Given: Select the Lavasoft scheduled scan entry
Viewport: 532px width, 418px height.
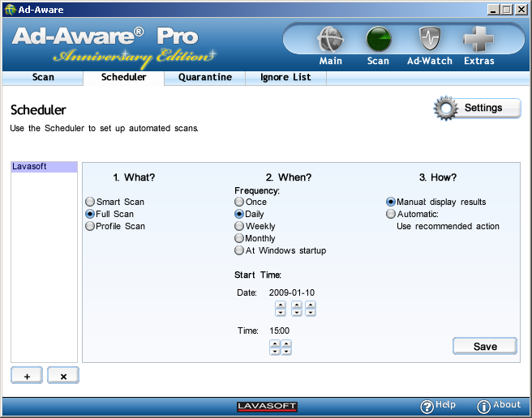Looking at the screenshot, I should [x=44, y=166].
